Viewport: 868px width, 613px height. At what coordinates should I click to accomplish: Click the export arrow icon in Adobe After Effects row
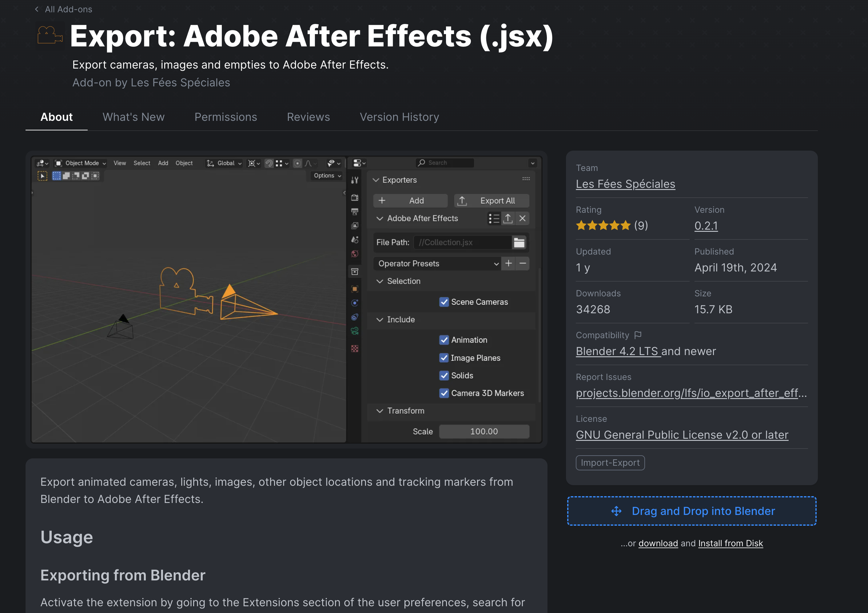(x=508, y=219)
